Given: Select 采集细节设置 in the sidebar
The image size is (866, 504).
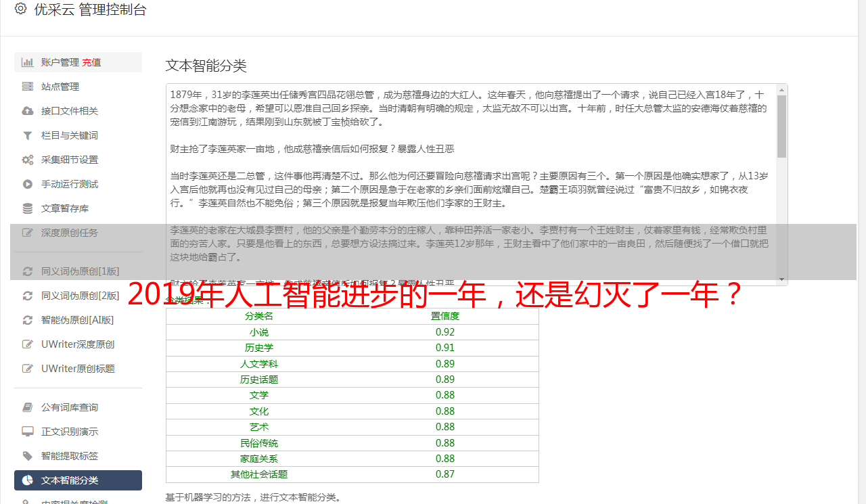Looking at the screenshot, I should pyautogui.click(x=78, y=160).
